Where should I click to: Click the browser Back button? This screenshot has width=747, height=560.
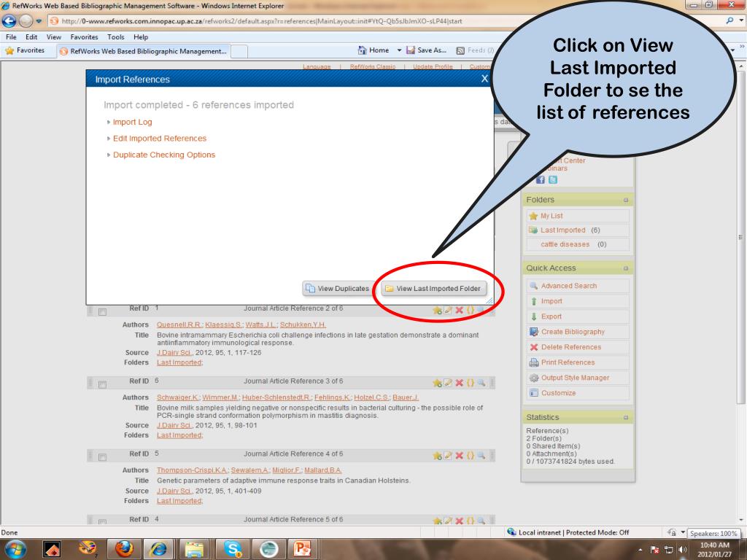click(x=9, y=21)
